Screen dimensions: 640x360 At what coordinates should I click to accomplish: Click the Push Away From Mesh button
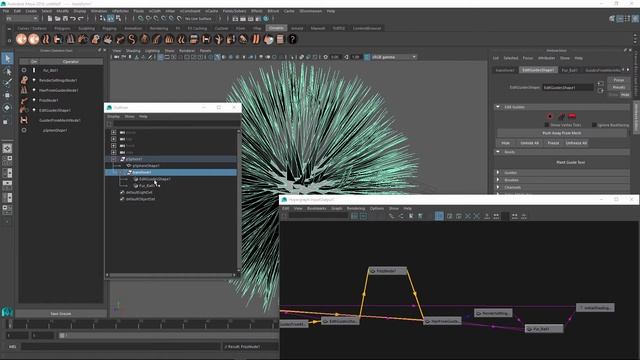point(562,133)
